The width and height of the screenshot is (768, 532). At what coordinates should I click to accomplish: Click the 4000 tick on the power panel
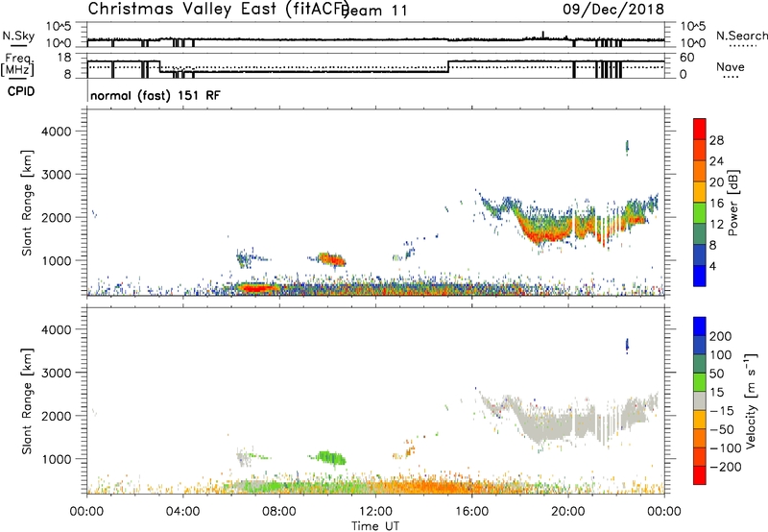(57, 132)
